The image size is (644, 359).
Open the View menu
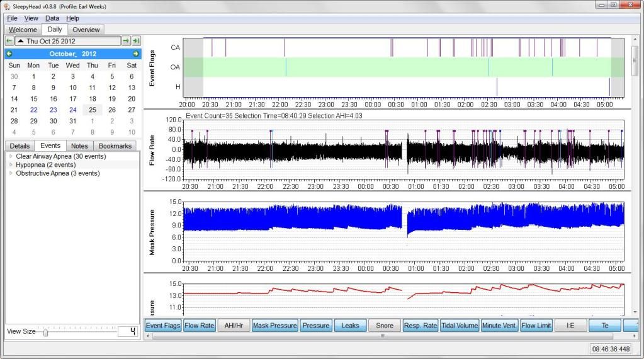[31, 18]
